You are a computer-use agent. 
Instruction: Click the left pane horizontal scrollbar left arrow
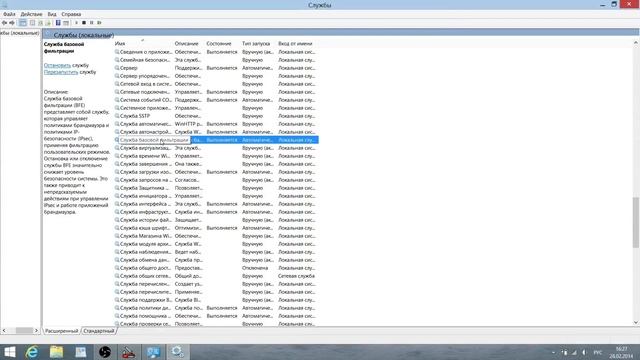tap(4, 330)
